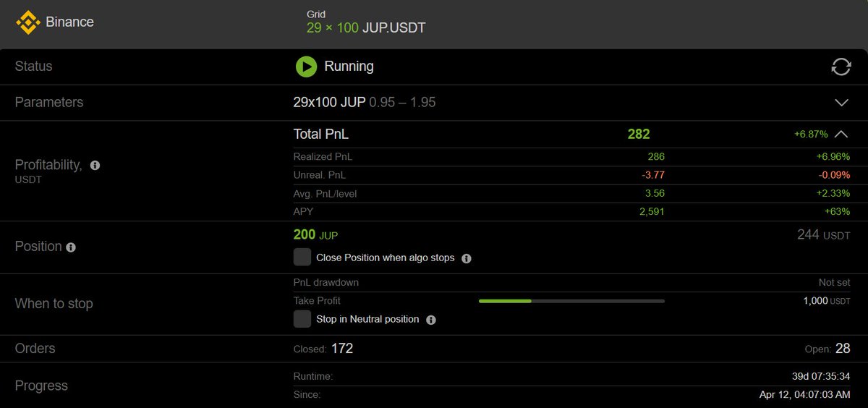Expand the Parameters row chevron
Screen dimensions: 868x408
[x=841, y=103]
